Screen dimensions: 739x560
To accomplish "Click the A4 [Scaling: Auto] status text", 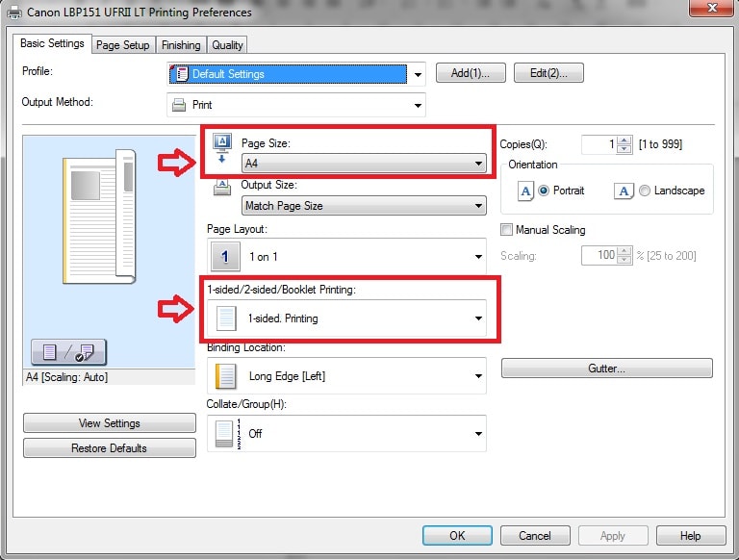I will tap(67, 377).
